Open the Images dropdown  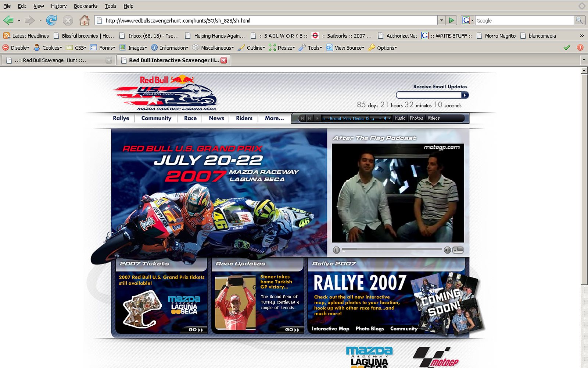[133, 48]
